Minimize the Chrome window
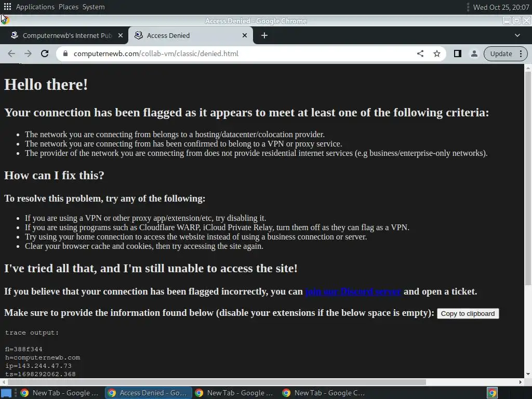Viewport: 532px width, 399px height. (507, 21)
